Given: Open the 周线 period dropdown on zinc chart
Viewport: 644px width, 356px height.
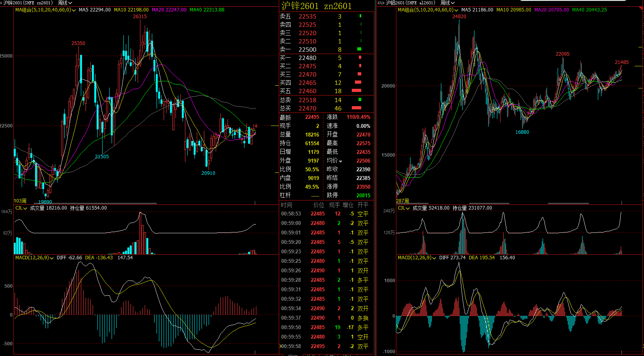Looking at the screenshot, I should [65, 3].
